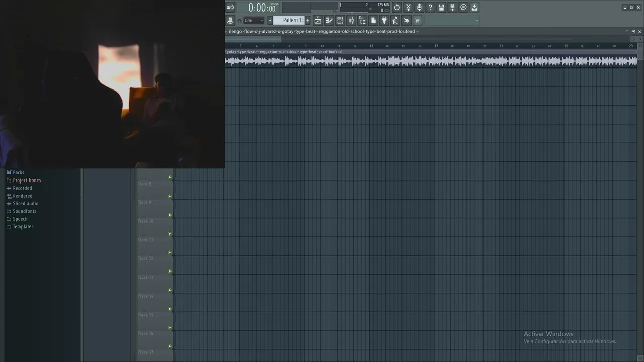644x362 pixels.
Task: Toggle the countdown before recording button
Action: coord(230,7)
